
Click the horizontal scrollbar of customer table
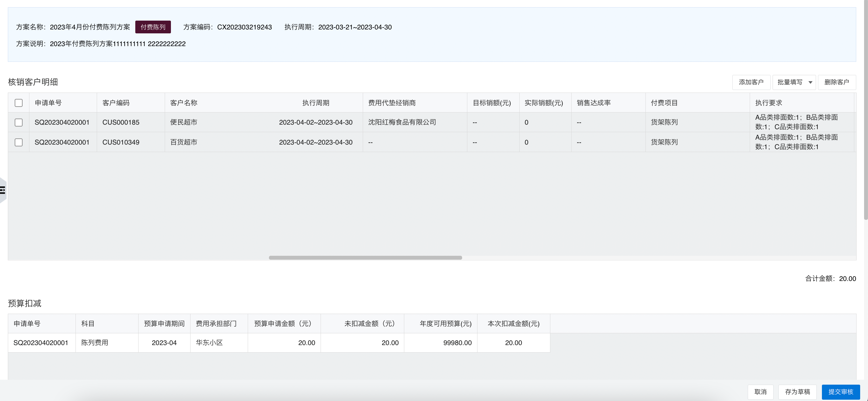365,258
